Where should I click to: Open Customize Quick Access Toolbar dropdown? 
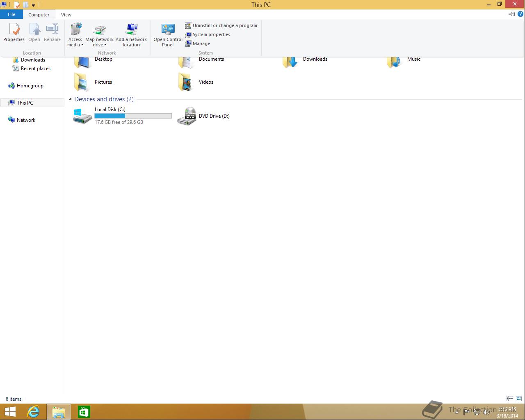(33, 5)
